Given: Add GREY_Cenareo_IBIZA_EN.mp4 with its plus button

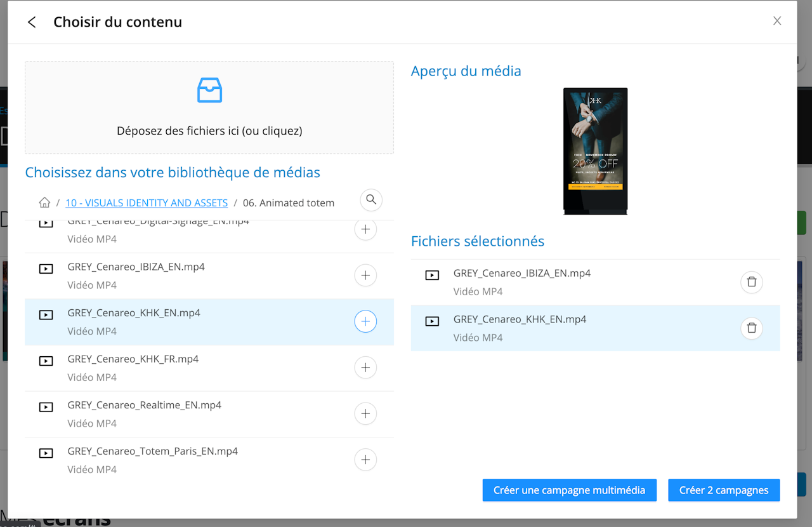Looking at the screenshot, I should tap(365, 276).
